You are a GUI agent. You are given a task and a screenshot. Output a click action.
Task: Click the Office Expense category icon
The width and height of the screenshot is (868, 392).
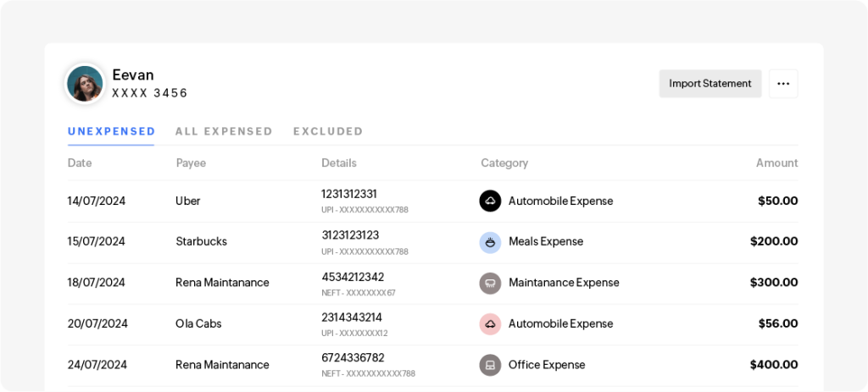coord(490,365)
